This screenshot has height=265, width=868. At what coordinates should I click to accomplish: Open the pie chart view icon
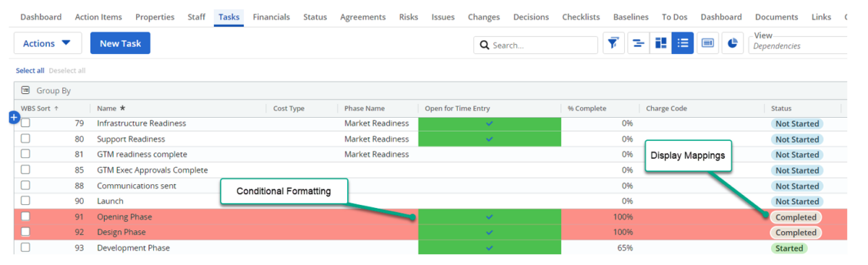pos(733,43)
